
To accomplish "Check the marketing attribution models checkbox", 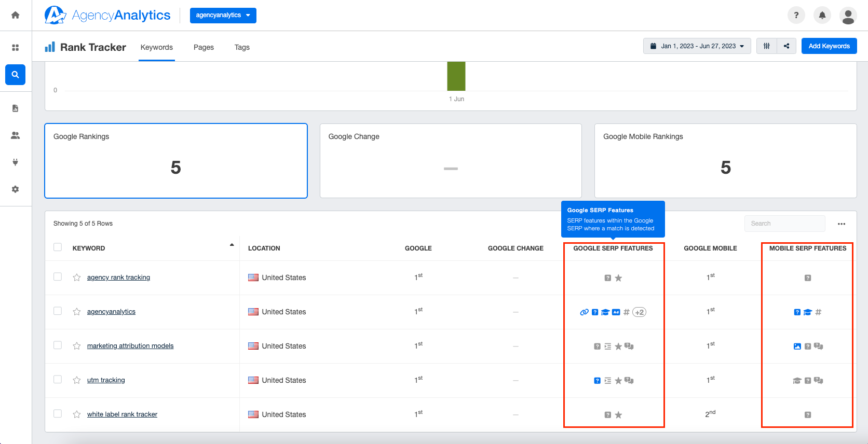I will click(58, 345).
